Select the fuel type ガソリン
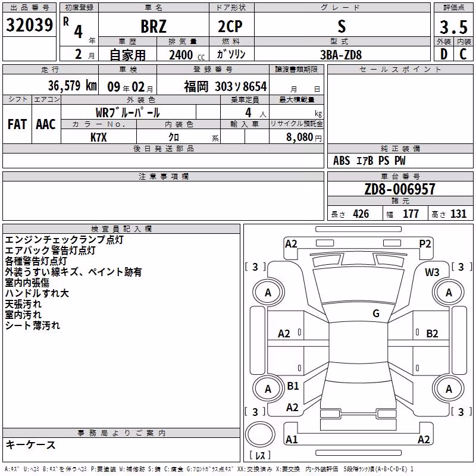Viewport: 476px width, 476px height. tap(231, 54)
